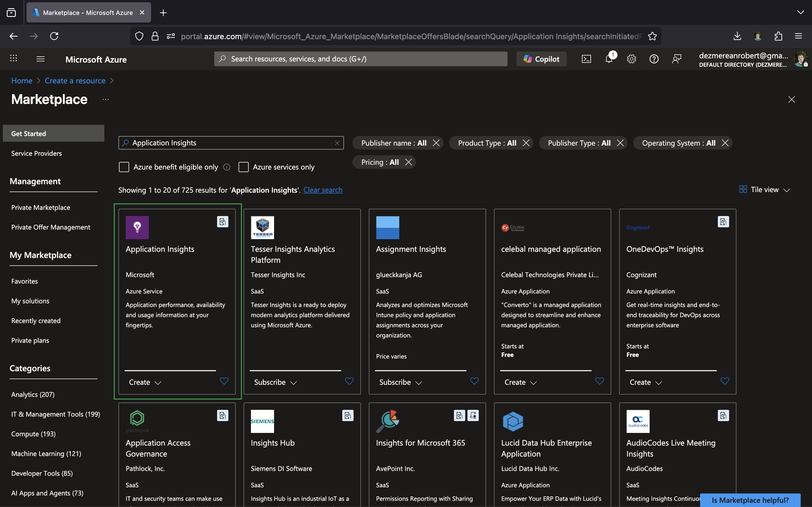Screen dimensions: 812x507
Task: Open the preview icon on Application Insights tile
Action: pyautogui.click(x=222, y=221)
